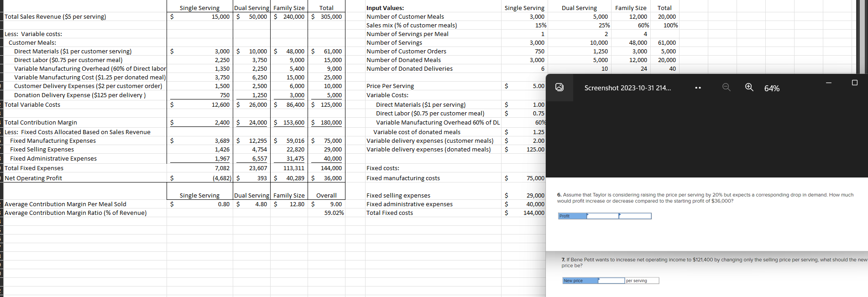Select Variable delivery expenses (donated meals) label
The width and height of the screenshot is (868, 297).
429,150
